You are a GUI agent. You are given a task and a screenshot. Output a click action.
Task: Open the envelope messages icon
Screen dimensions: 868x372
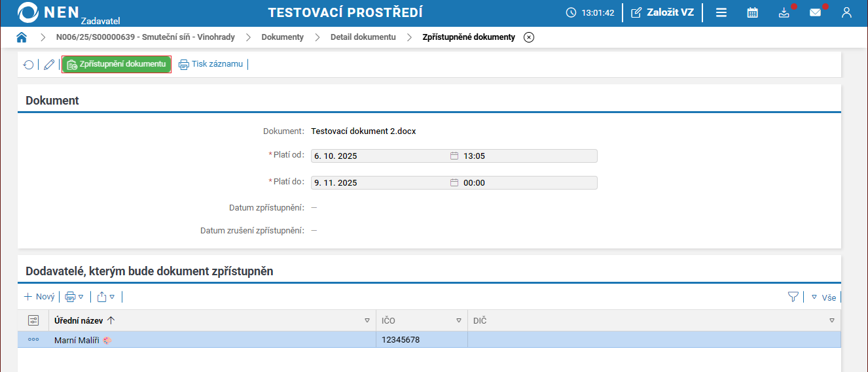pos(815,12)
